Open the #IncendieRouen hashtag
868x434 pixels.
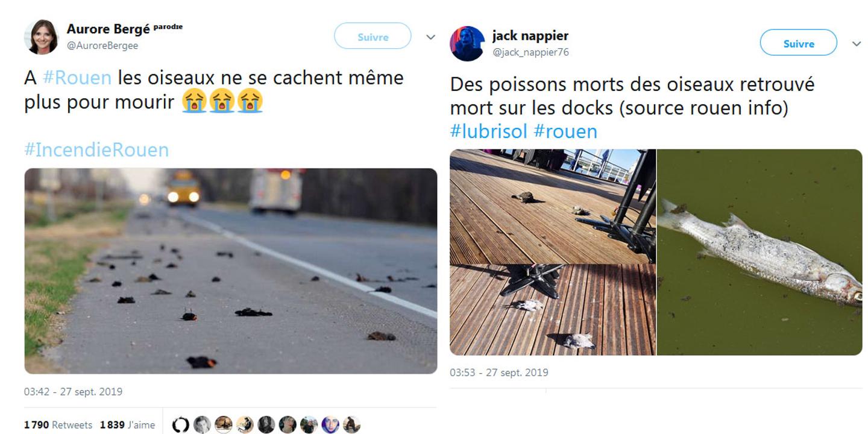[x=96, y=149]
